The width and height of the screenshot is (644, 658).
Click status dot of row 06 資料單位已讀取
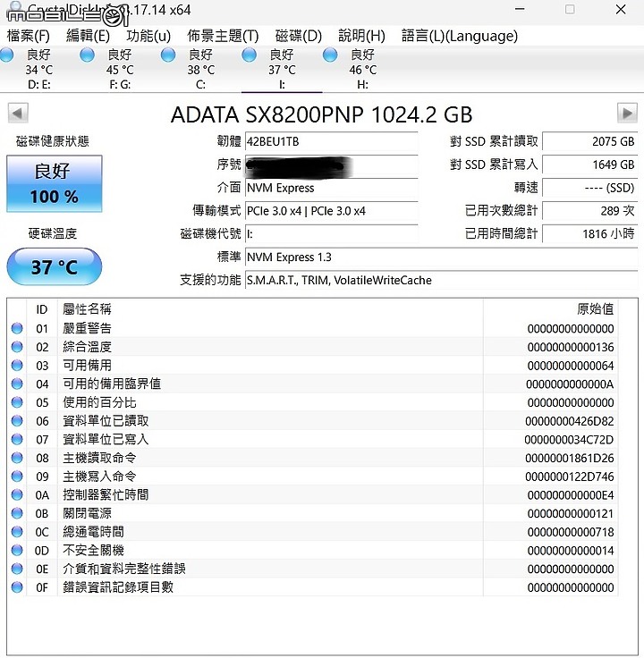click(17, 420)
